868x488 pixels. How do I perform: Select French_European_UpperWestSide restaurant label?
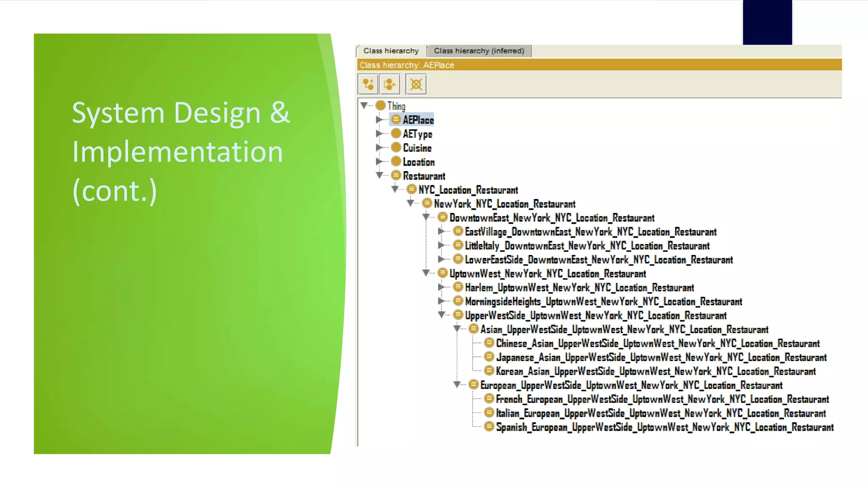(662, 399)
